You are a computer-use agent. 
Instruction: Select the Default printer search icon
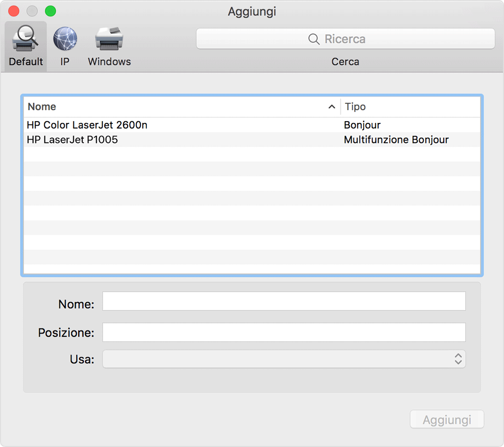[25, 39]
